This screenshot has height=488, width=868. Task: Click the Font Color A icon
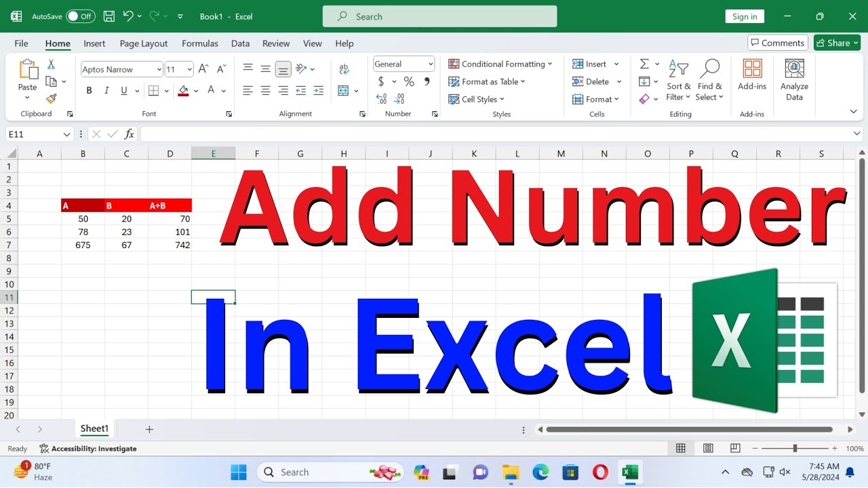click(x=211, y=90)
